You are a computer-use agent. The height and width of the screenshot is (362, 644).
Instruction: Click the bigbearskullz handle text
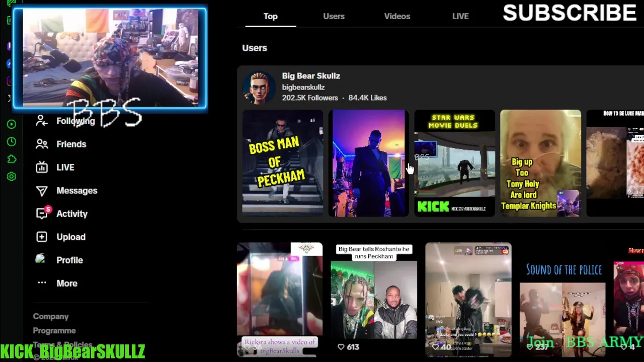303,87
